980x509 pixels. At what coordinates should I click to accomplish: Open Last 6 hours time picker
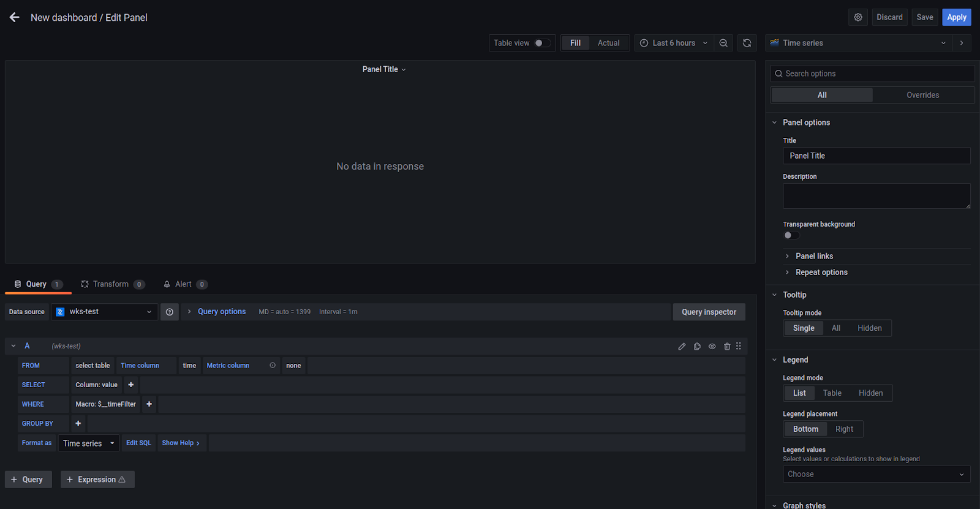[674, 43]
